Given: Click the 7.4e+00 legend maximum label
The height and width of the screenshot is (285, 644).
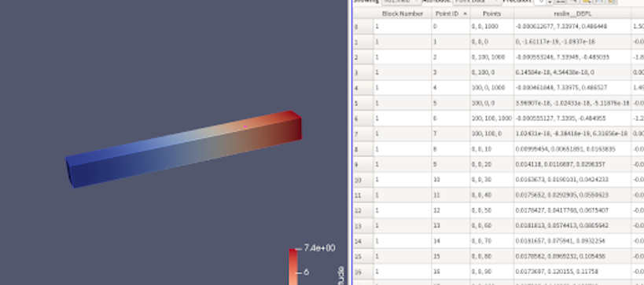Looking at the screenshot, I should (319, 248).
